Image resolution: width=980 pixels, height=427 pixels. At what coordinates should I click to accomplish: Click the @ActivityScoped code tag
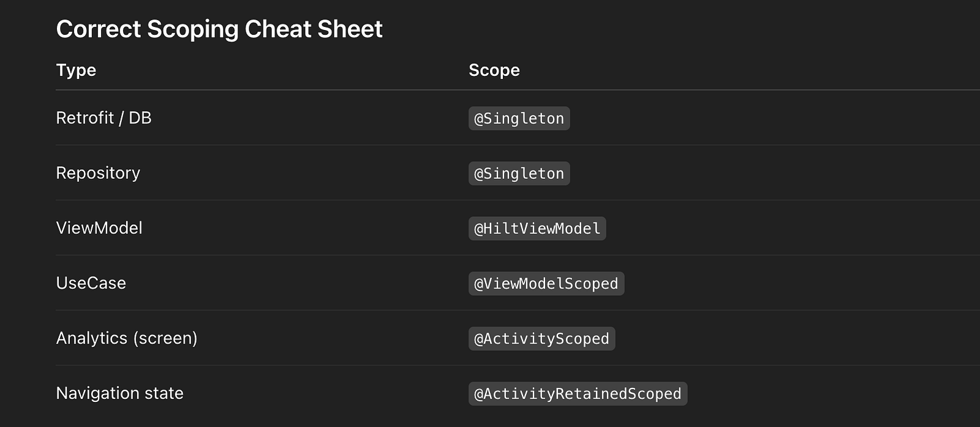[542, 339]
